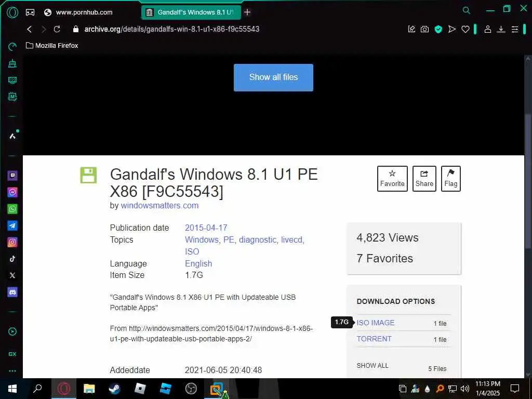
Task: Click the archive.org address bar URL
Action: [171, 29]
